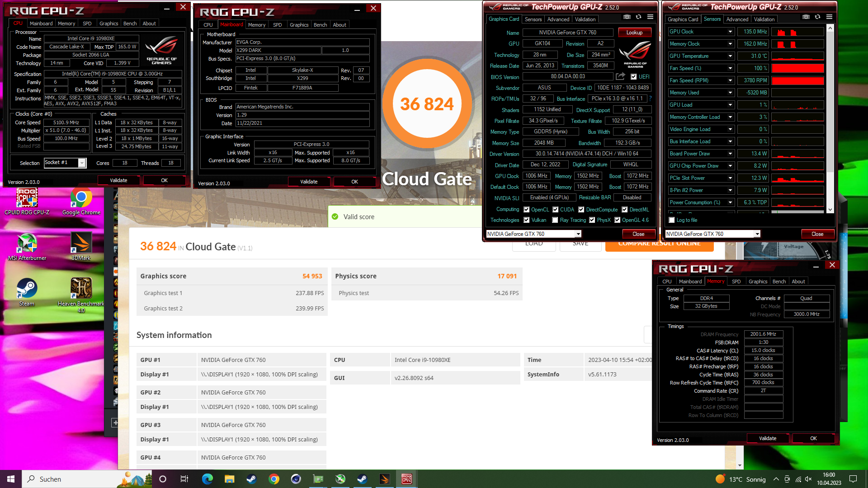868x488 pixels.
Task: Open the hamburger menu in GPU-Z Graphics Card window
Action: point(650,17)
